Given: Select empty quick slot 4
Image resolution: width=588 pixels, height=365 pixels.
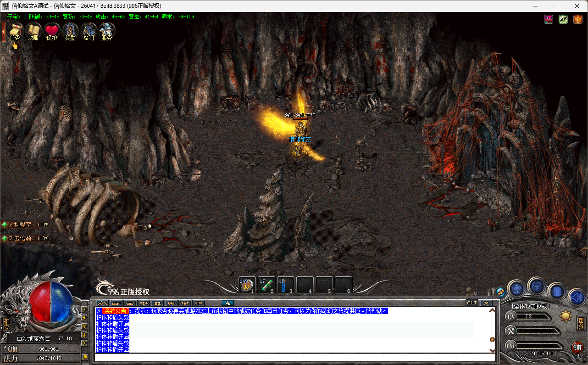Looking at the screenshot, I should [305, 286].
